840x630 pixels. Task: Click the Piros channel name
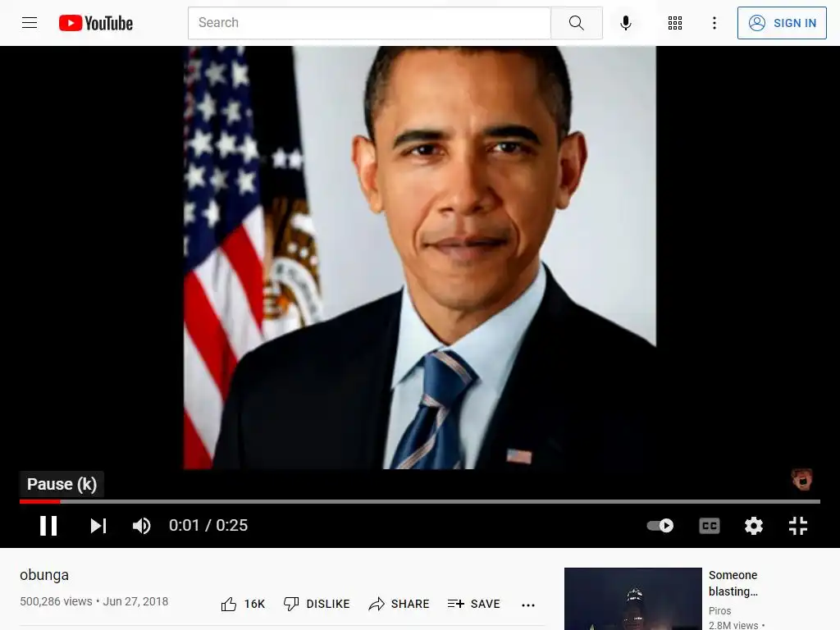point(719,610)
